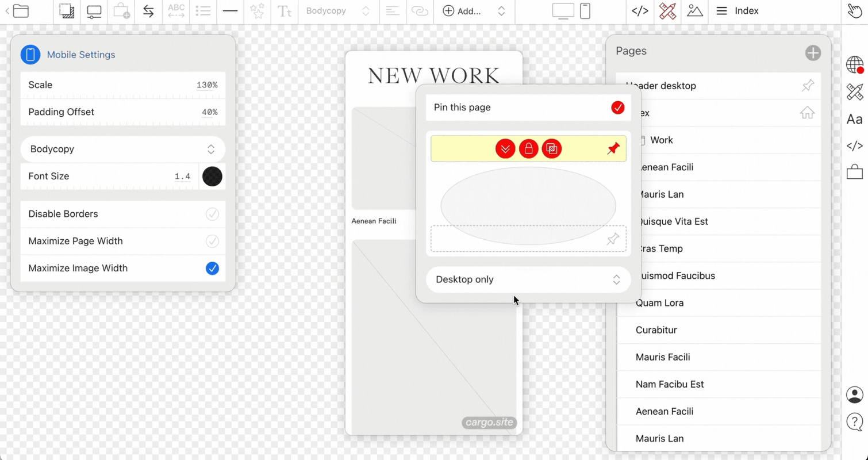868x460 pixels.
Task: Open the Add... dropdown in toolbar
Action: coord(474,11)
